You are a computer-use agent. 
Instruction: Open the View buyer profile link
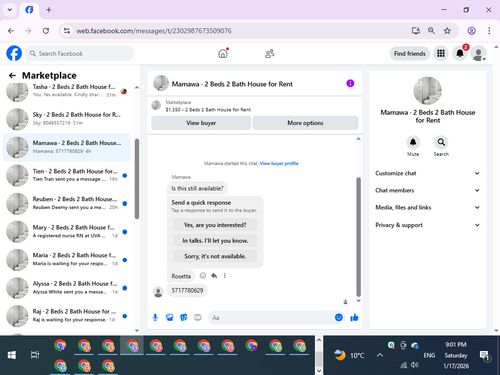click(x=279, y=163)
